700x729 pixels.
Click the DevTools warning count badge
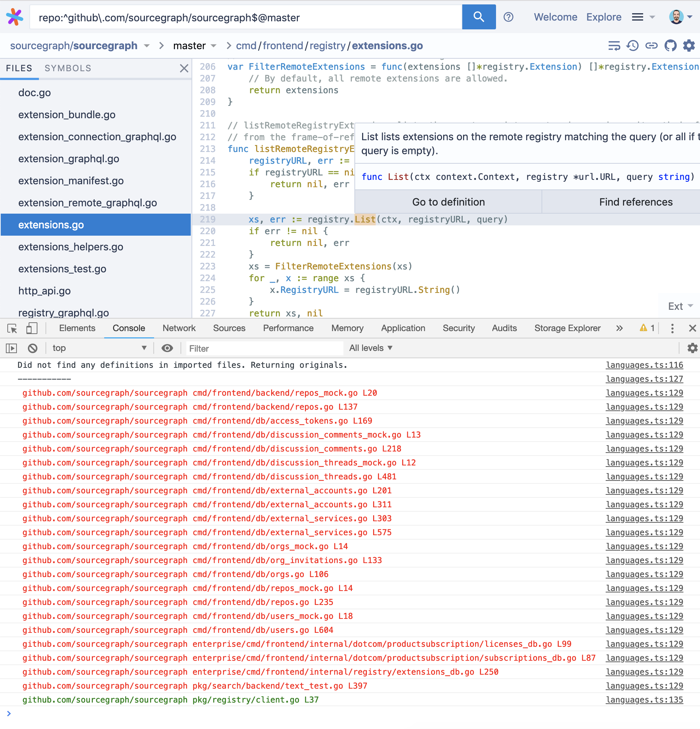(x=648, y=328)
